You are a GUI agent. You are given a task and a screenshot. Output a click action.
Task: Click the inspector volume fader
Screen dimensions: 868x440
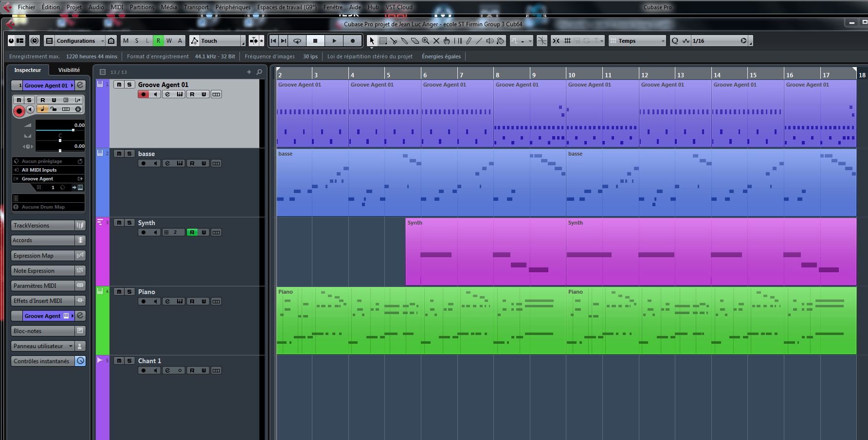click(x=73, y=130)
